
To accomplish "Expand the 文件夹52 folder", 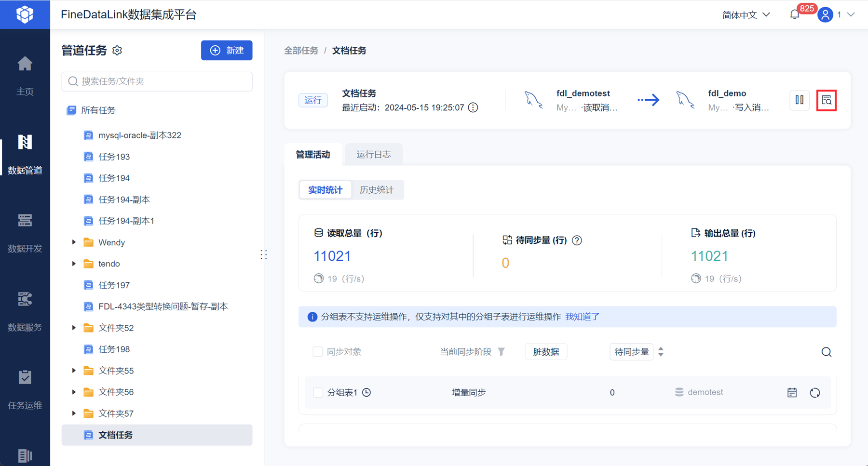I will (74, 328).
